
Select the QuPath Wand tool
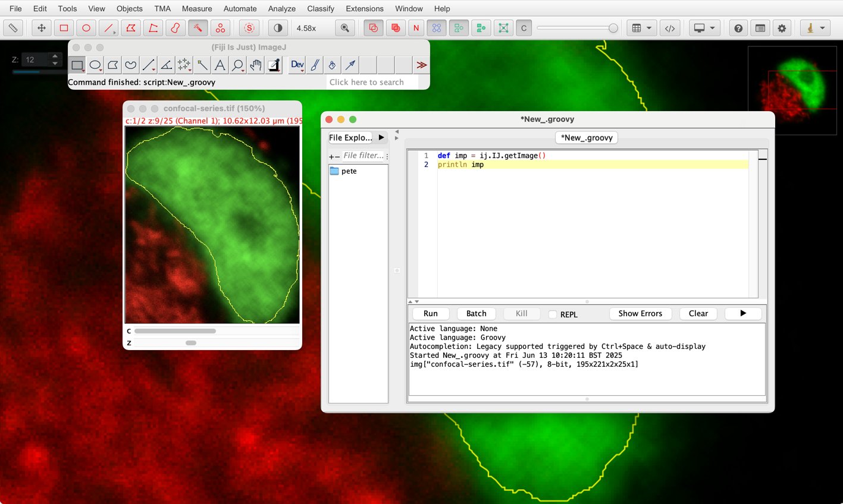click(x=198, y=28)
